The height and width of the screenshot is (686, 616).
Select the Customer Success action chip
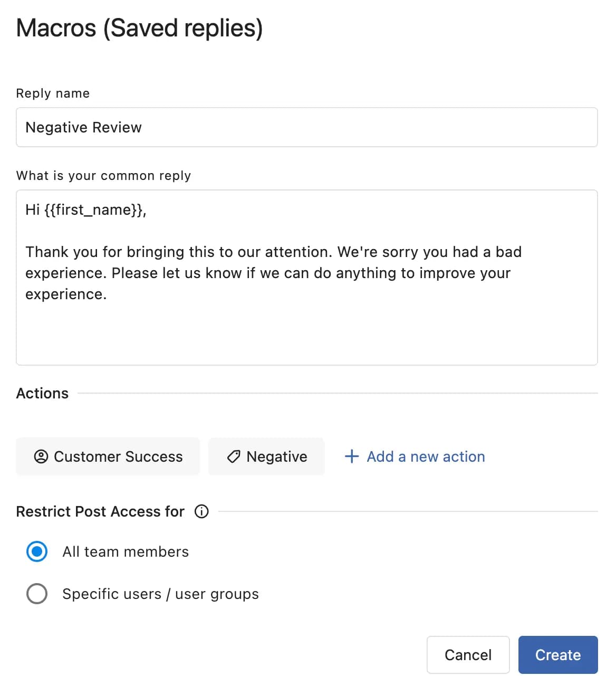pos(108,456)
